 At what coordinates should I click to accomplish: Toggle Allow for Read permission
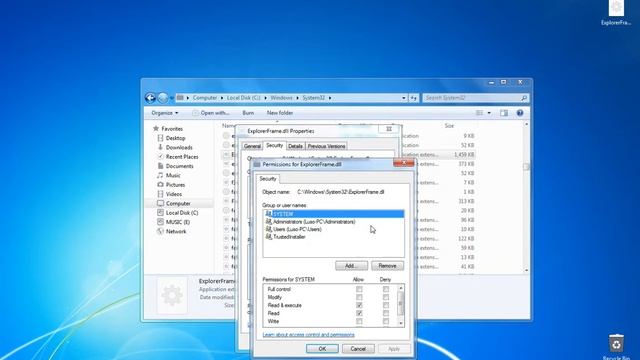coord(359,313)
